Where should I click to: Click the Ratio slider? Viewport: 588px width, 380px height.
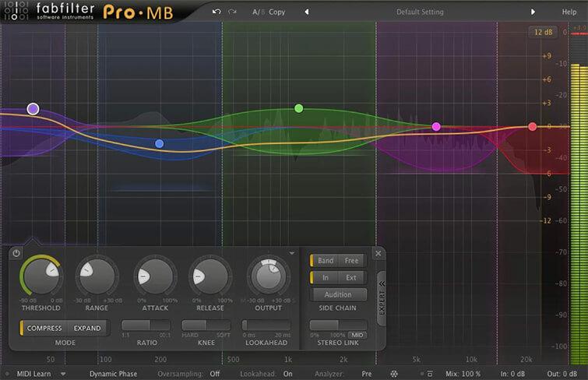(146, 325)
